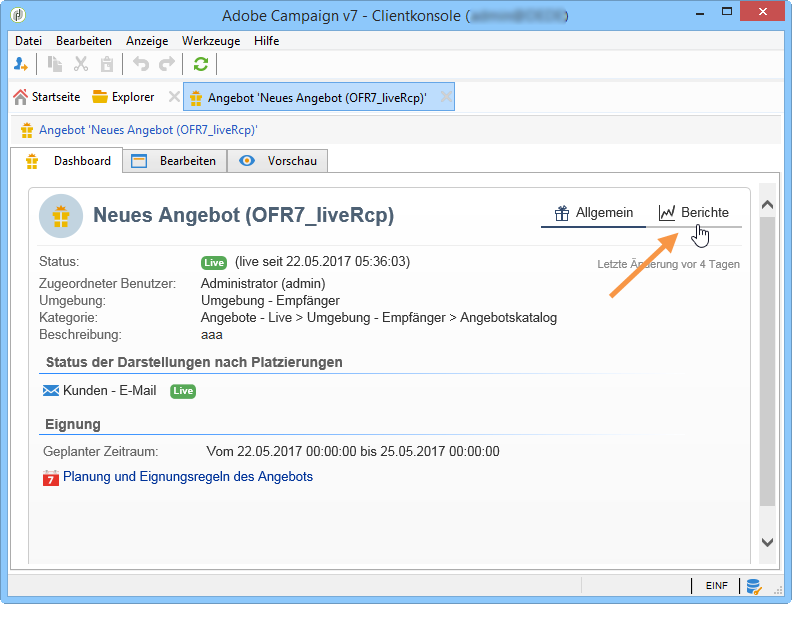Screen dimensions: 809x625
Task: Click the Cut scissors toolbar icon
Action: click(80, 64)
